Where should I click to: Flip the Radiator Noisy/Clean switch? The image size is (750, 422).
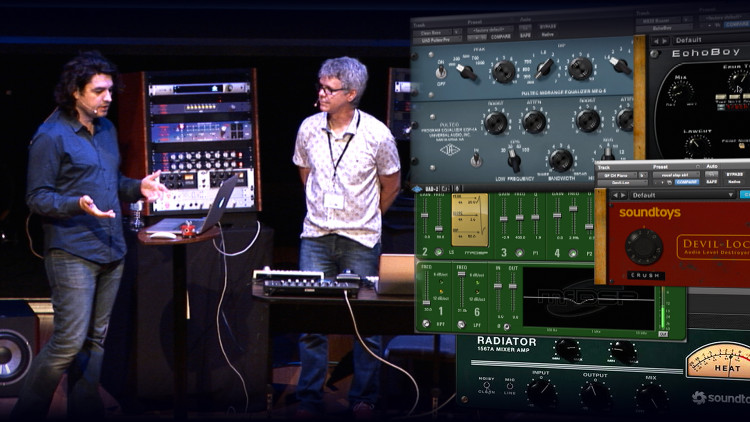[x=486, y=385]
